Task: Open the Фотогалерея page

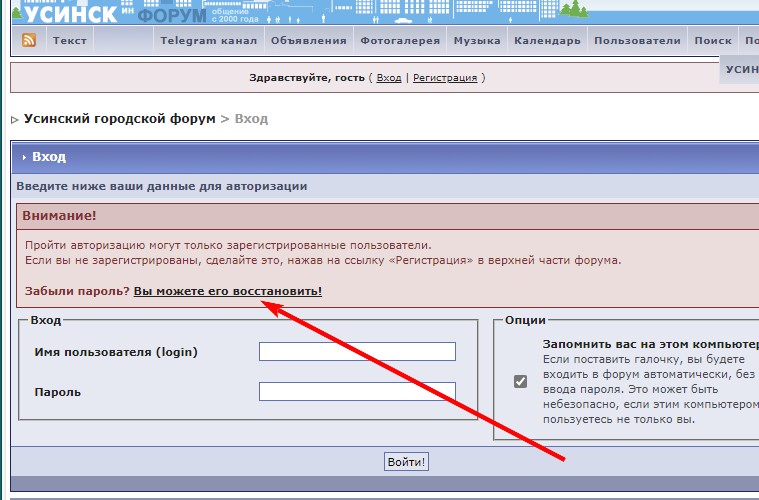Action: click(x=400, y=41)
